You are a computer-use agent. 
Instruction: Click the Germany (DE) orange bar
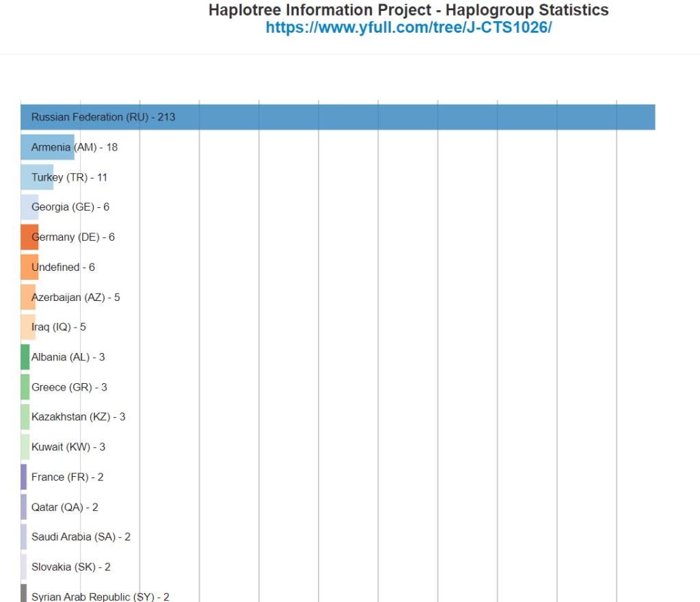pyautogui.click(x=29, y=237)
